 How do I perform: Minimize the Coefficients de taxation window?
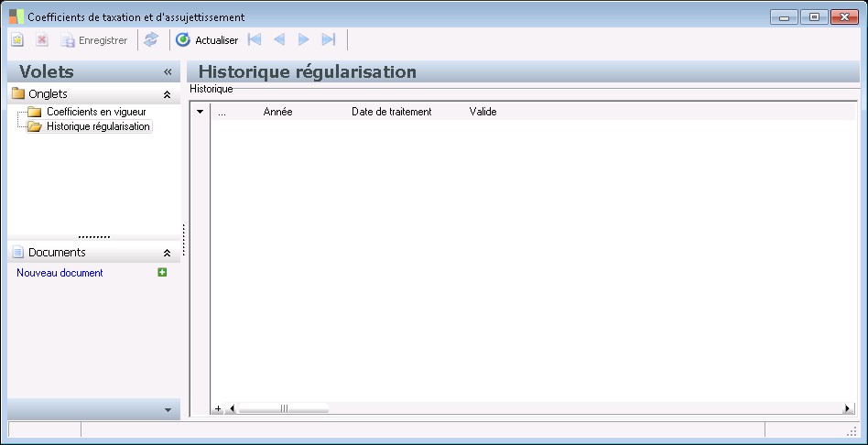point(784,17)
